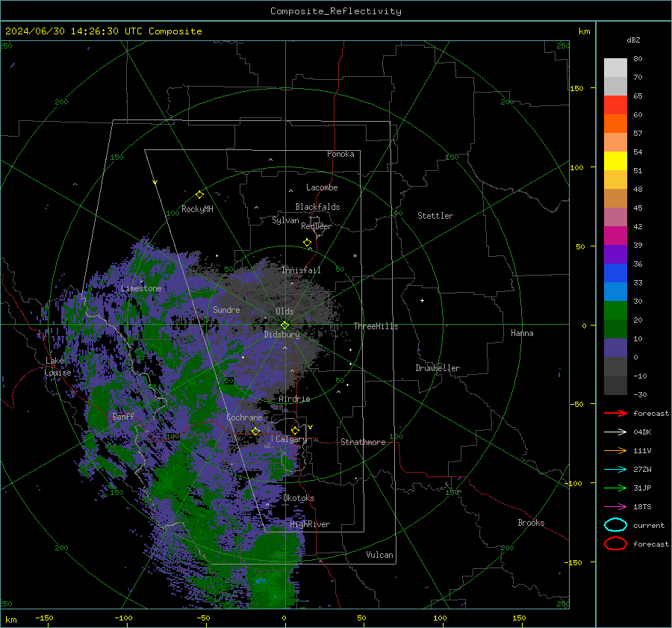Pick the bright green 30 dBZ swatch

tap(615, 310)
